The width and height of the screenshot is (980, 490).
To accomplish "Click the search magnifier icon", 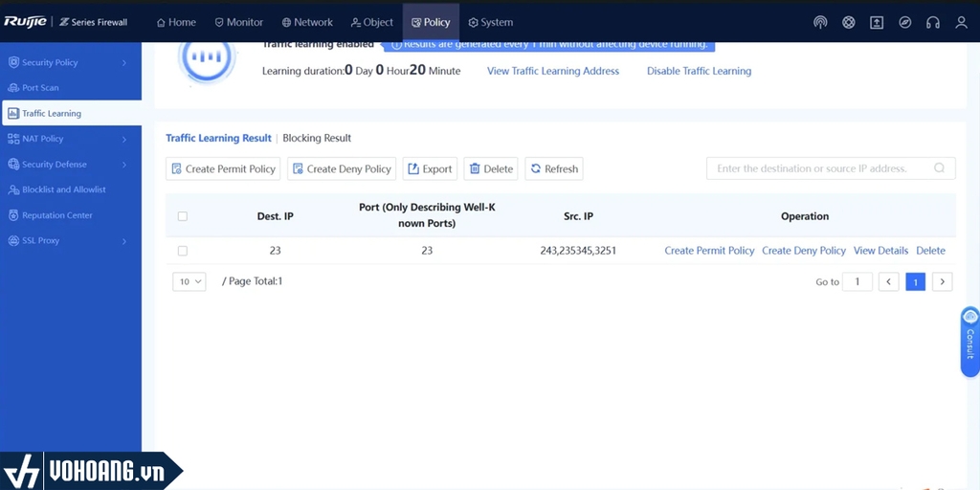I will tap(940, 168).
